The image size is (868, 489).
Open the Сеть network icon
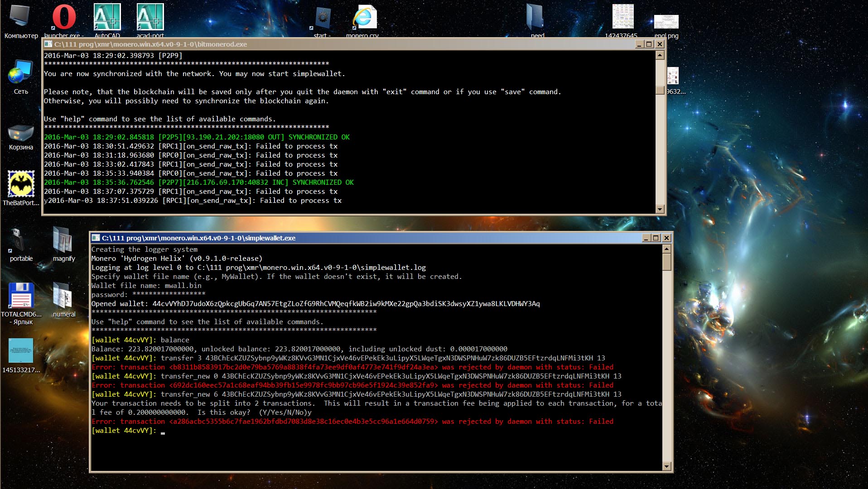(x=20, y=78)
